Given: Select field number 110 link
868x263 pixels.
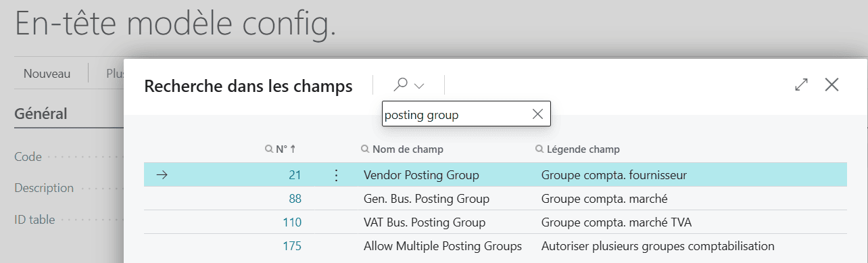Looking at the screenshot, I should point(292,222).
